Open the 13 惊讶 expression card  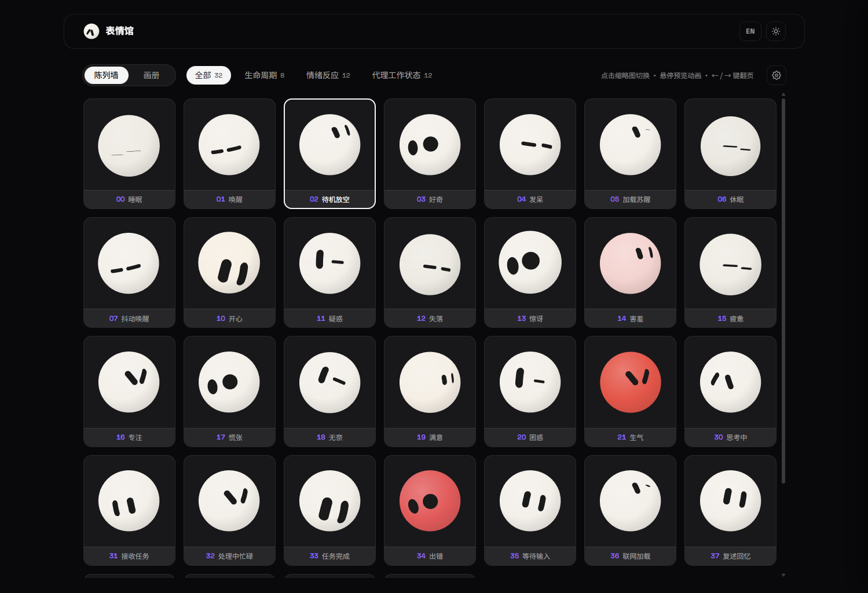(530, 273)
